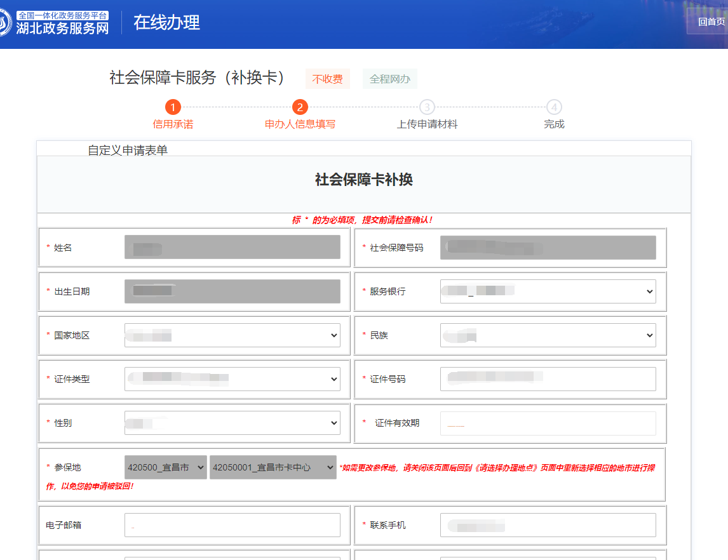The width and height of the screenshot is (728, 560).
Task: Open the 性别 dropdown
Action: [x=232, y=423]
